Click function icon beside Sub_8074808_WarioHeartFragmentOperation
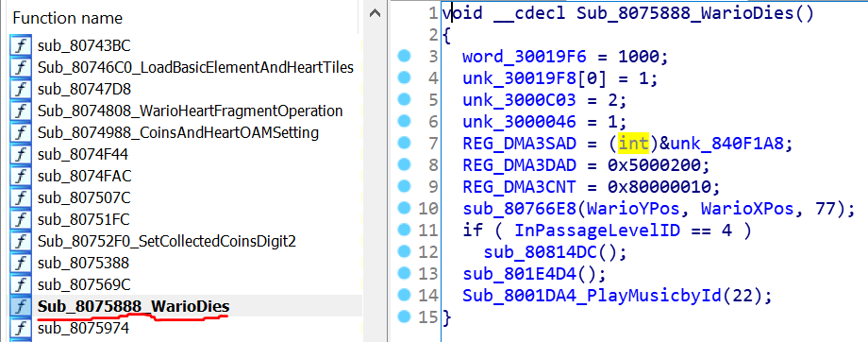This screenshot has height=342, width=868. coord(21,111)
